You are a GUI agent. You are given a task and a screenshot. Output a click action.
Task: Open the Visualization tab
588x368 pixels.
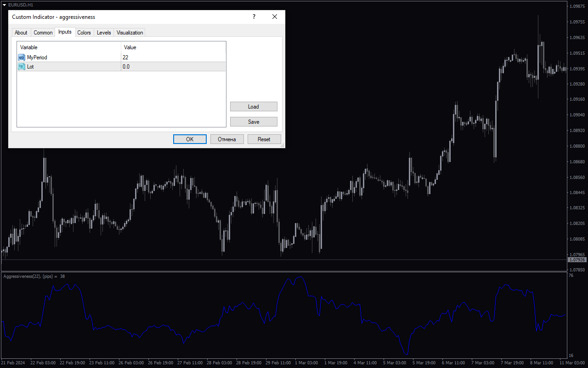tap(130, 33)
